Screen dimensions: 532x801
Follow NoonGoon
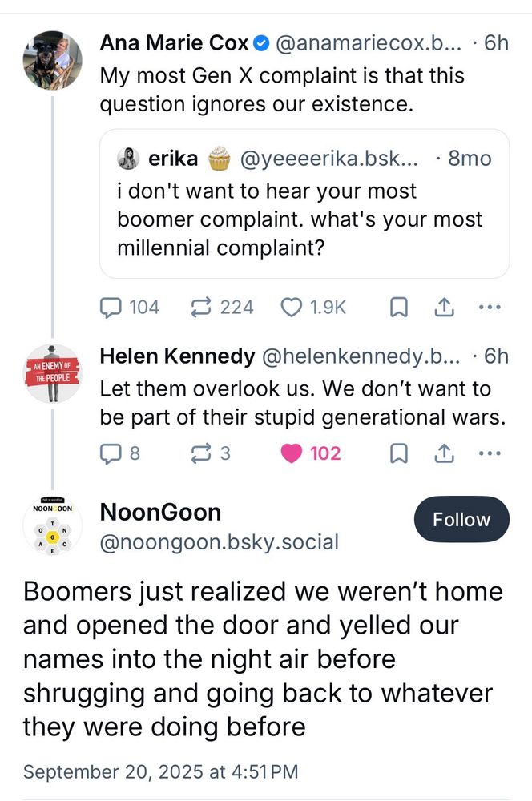coord(461,520)
